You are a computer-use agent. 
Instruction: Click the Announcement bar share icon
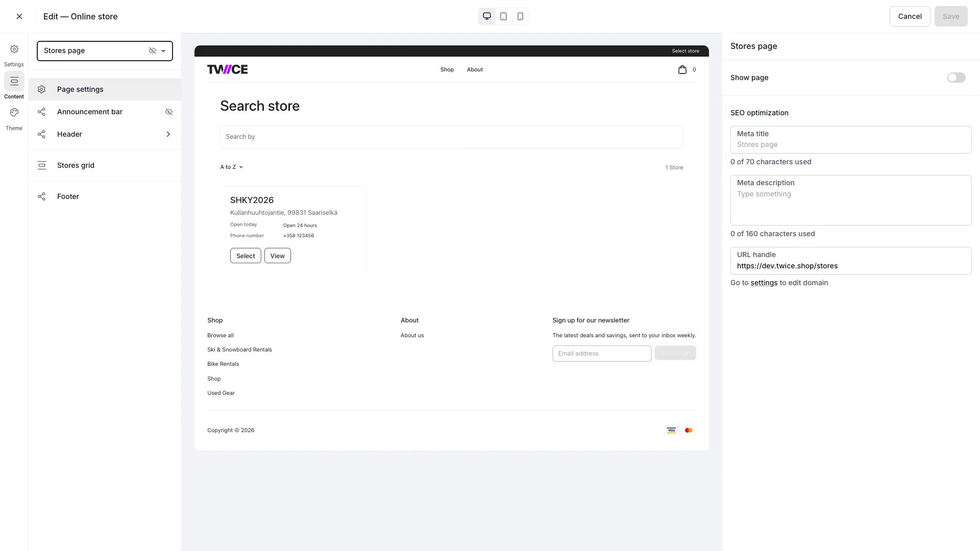(42, 112)
